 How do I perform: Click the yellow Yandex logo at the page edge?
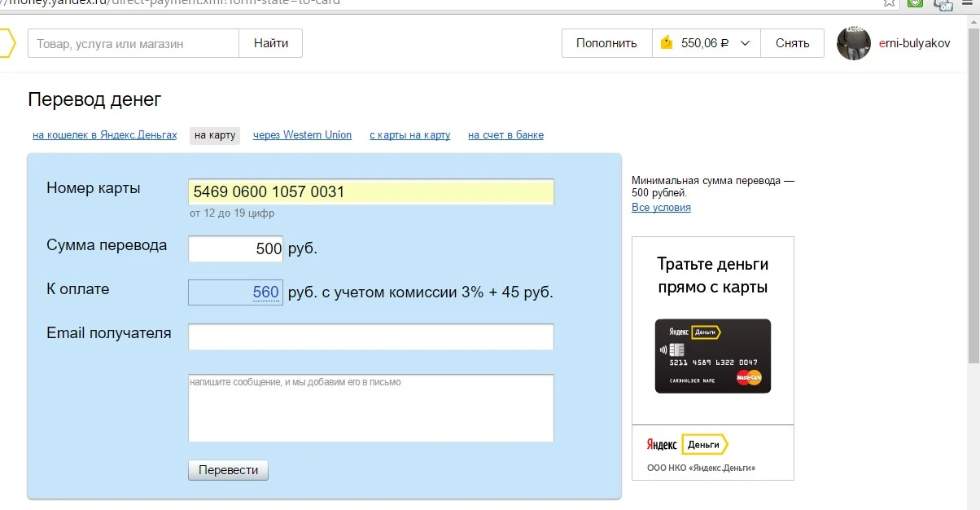pyautogui.click(x=7, y=43)
